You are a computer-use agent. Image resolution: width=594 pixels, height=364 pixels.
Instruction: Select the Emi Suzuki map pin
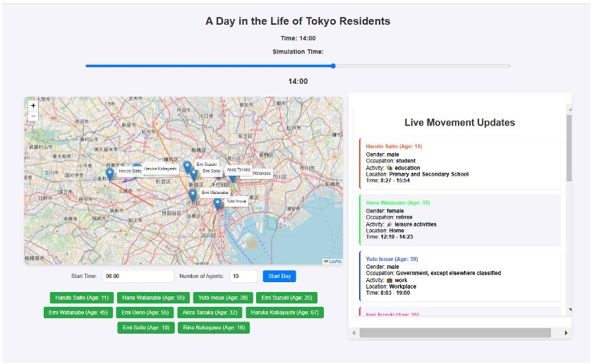(x=187, y=166)
